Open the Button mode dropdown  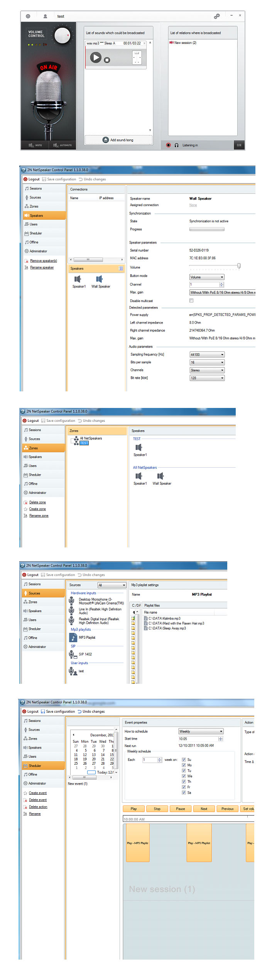[x=207, y=277]
